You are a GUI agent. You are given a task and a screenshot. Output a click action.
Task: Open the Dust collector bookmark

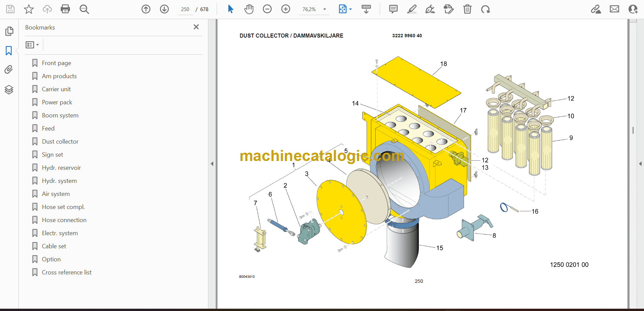point(60,142)
